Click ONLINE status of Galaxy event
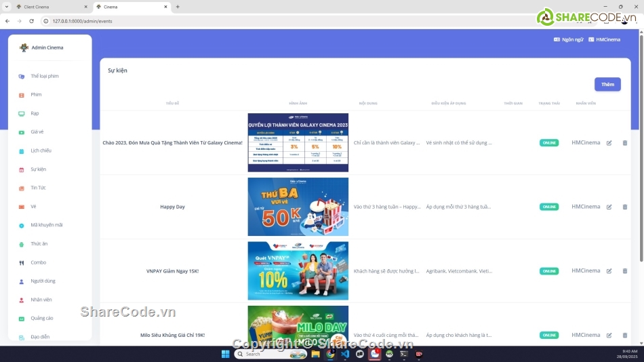Screen dimensions: 644x362 [x=548, y=142]
